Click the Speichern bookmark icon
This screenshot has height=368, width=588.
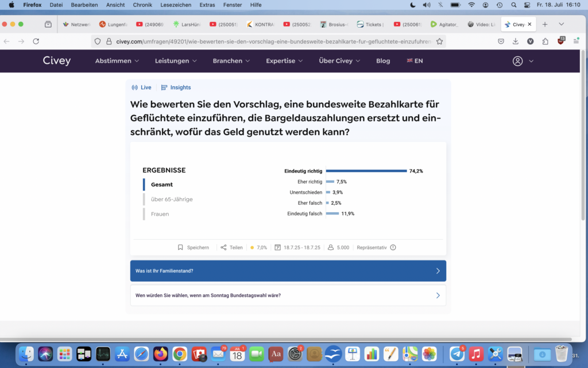click(180, 248)
